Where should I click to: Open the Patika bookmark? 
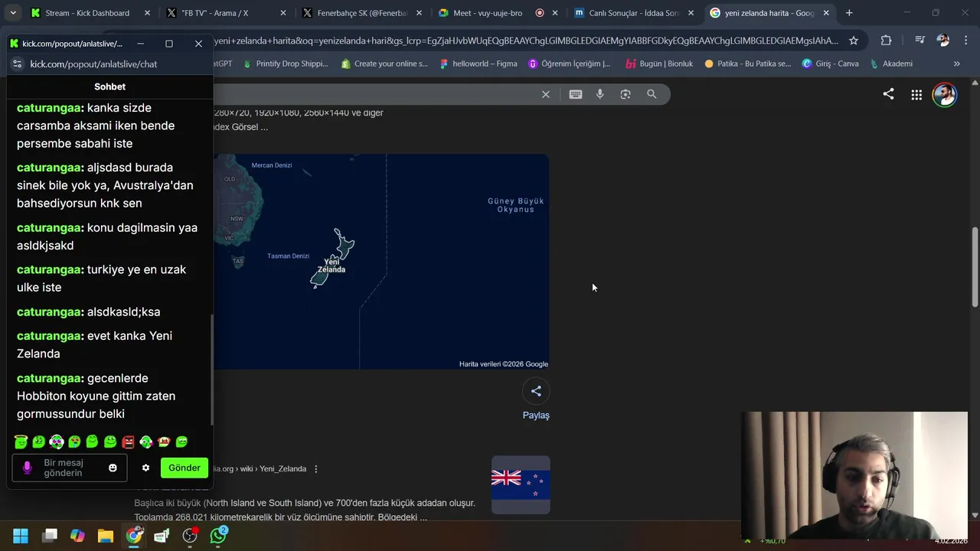[747, 64]
